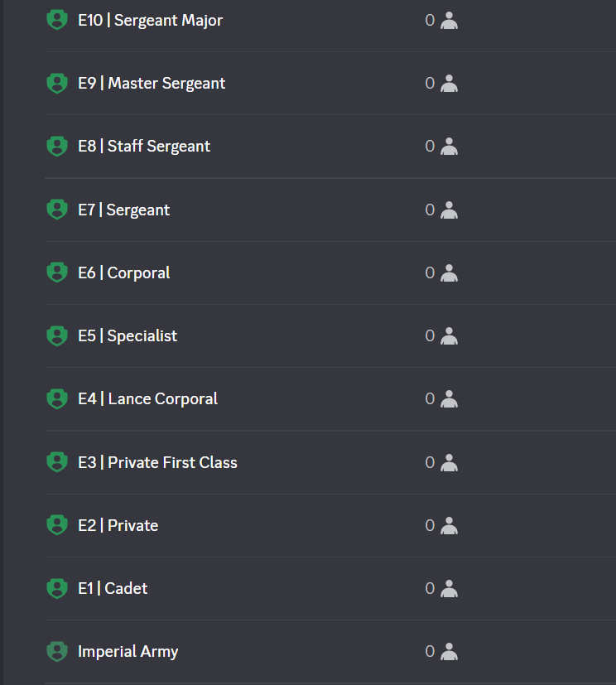
Task: Open the E10 | Sergeant Major role
Action: point(150,20)
